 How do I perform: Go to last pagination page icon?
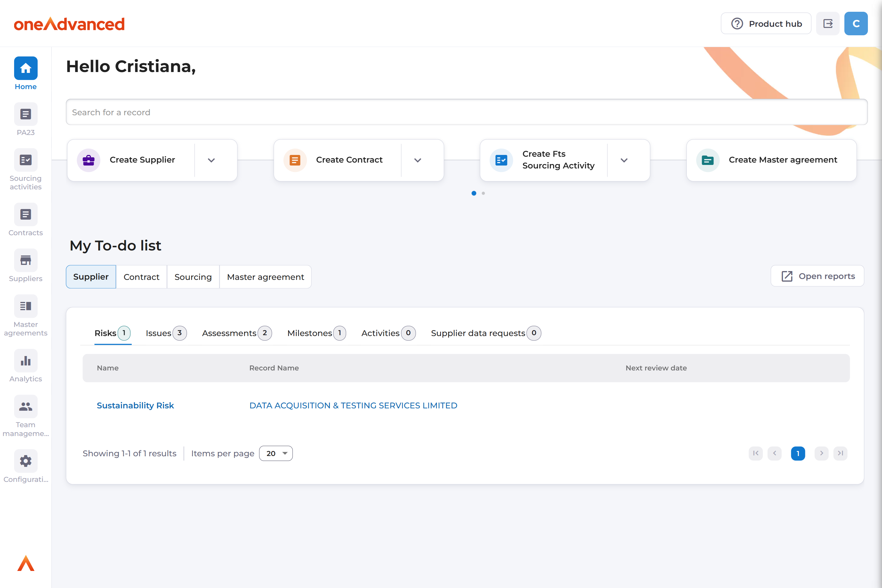(x=840, y=453)
